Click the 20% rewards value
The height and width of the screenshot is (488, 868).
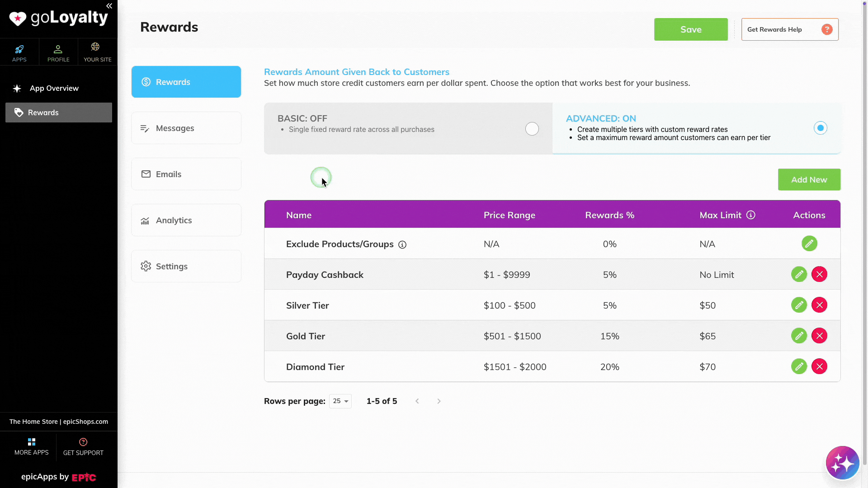pyautogui.click(x=610, y=367)
